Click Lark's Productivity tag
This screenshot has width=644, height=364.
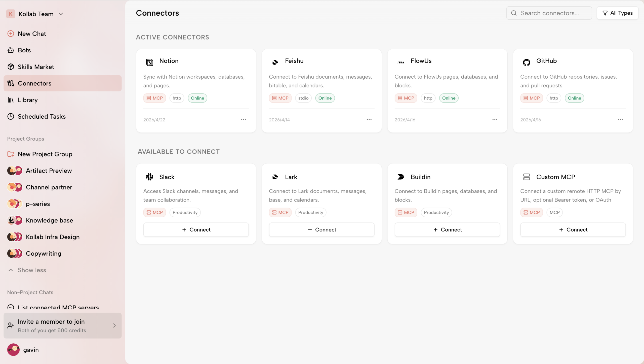(311, 212)
